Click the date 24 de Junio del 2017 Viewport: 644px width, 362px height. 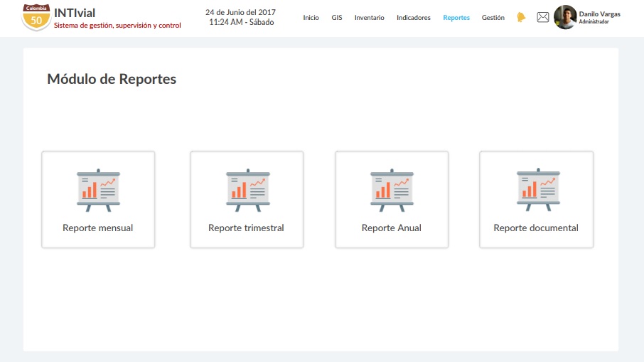(x=241, y=12)
